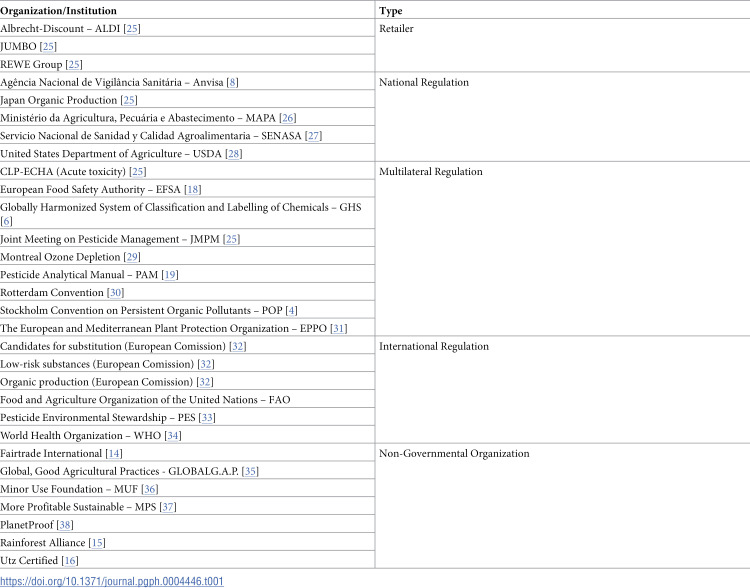Follow reference 18 next to EFSA
The height and width of the screenshot is (588, 750).
(x=193, y=189)
